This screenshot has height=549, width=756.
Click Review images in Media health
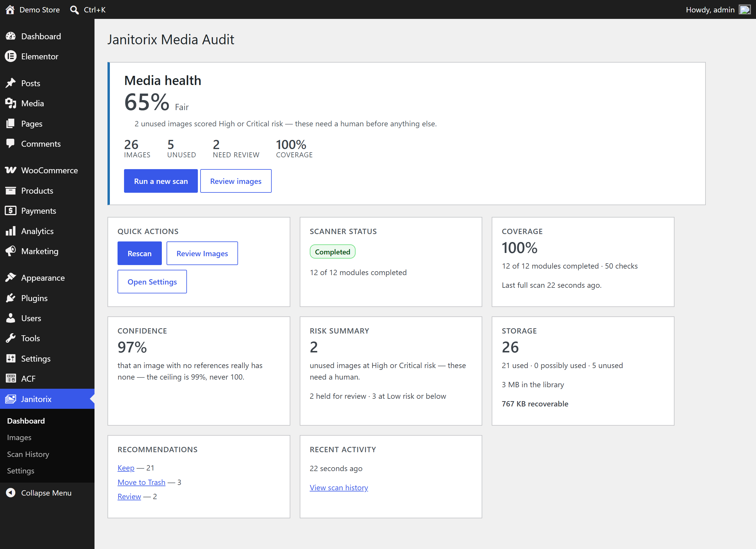[236, 181]
